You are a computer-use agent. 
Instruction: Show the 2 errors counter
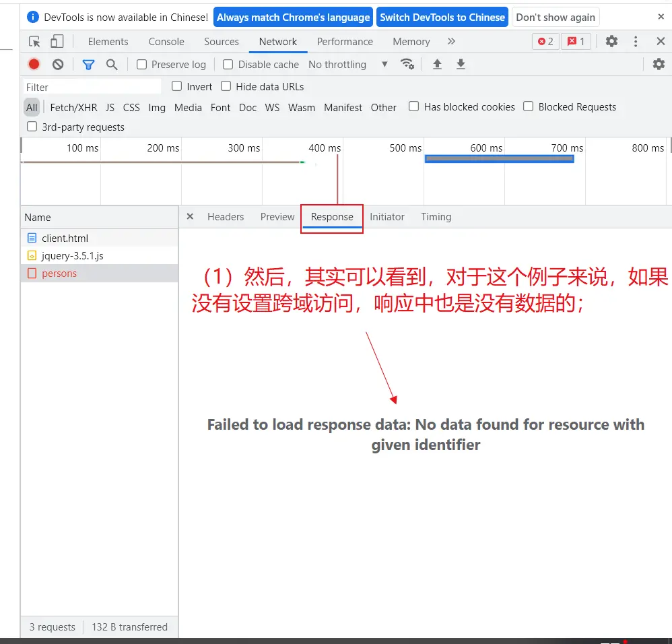click(545, 42)
